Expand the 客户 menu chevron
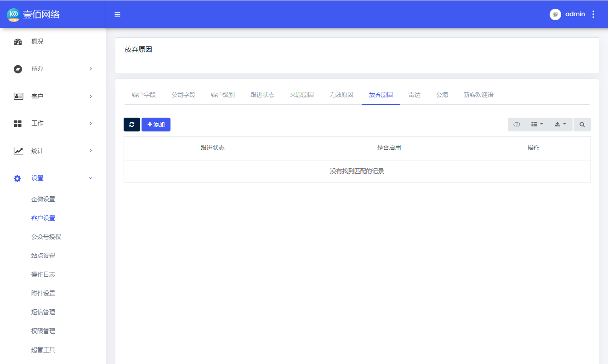This screenshot has height=364, width=608. (91, 97)
